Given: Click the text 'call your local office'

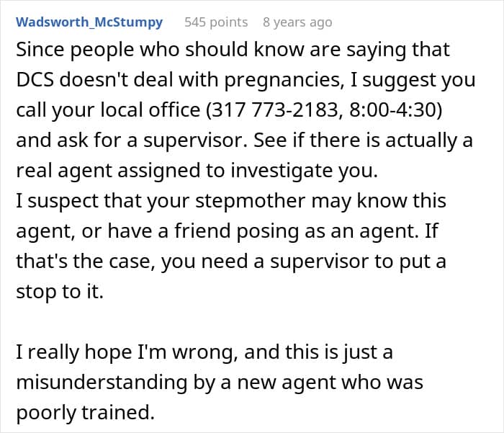Looking at the screenshot, I should [108, 110].
